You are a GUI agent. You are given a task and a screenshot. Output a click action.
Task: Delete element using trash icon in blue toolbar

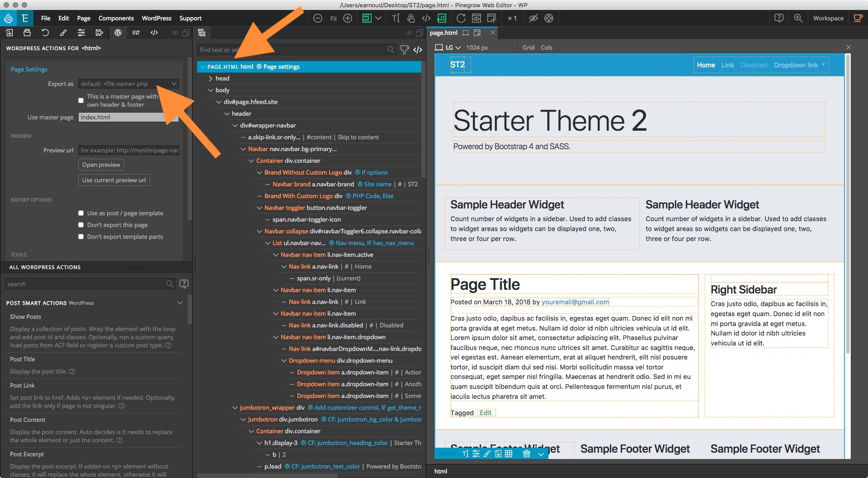click(x=526, y=454)
